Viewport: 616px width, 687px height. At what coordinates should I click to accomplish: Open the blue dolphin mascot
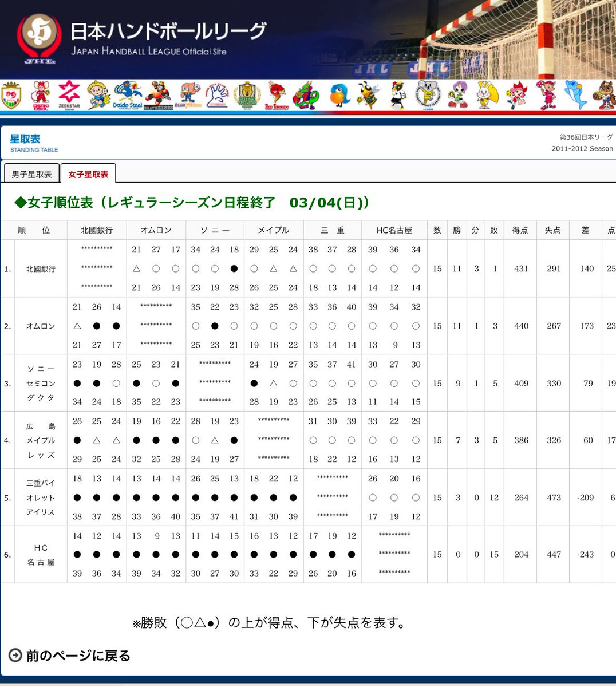pos(575,95)
